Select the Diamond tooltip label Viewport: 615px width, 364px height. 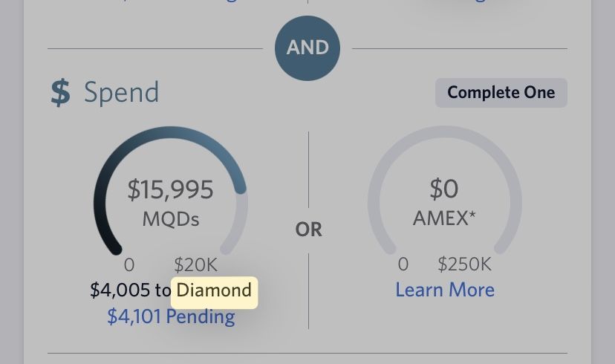214,290
